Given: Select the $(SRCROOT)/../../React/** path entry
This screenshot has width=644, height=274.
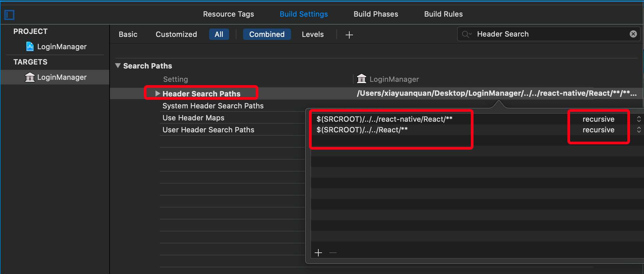Looking at the screenshot, I should pos(362,130).
